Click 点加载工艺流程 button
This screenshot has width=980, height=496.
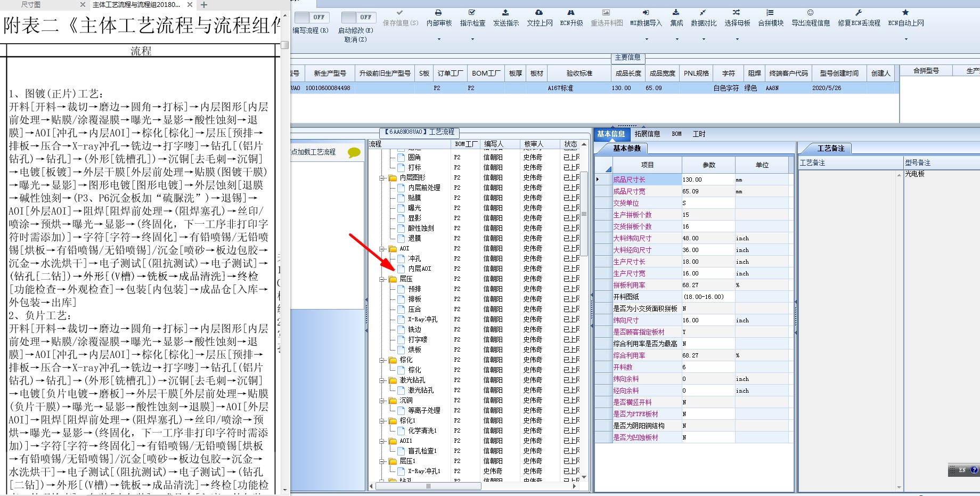(313, 152)
